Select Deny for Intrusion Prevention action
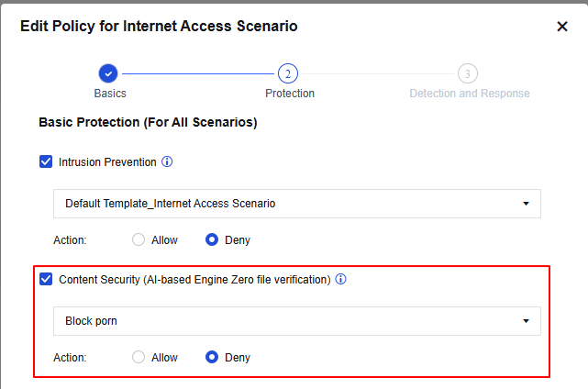The height and width of the screenshot is (389, 588). click(x=212, y=239)
